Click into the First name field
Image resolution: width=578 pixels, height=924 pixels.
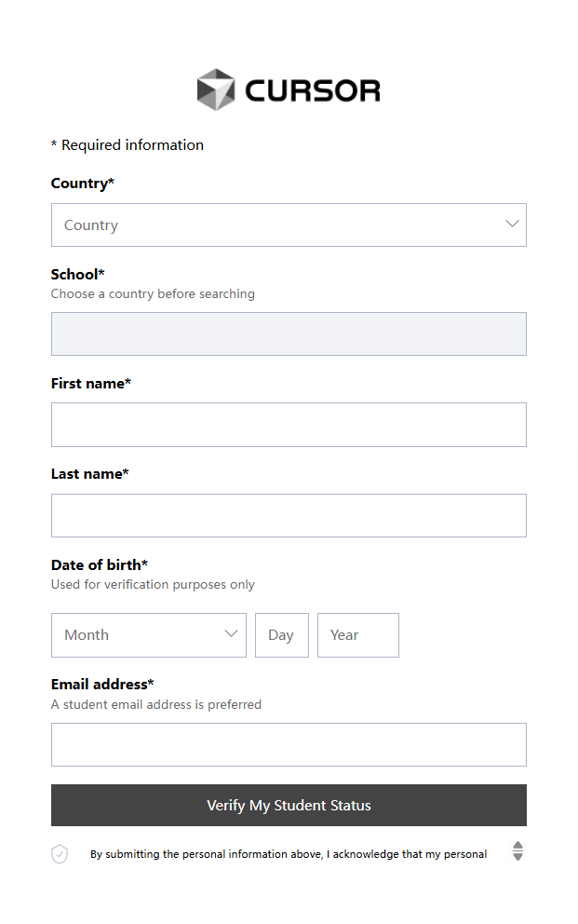tap(289, 425)
